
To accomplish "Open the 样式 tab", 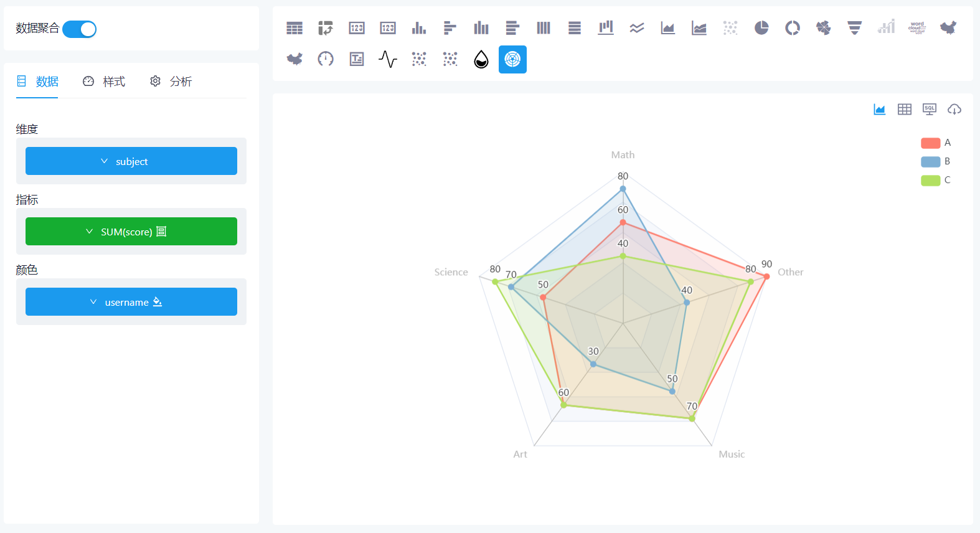I will coord(104,82).
